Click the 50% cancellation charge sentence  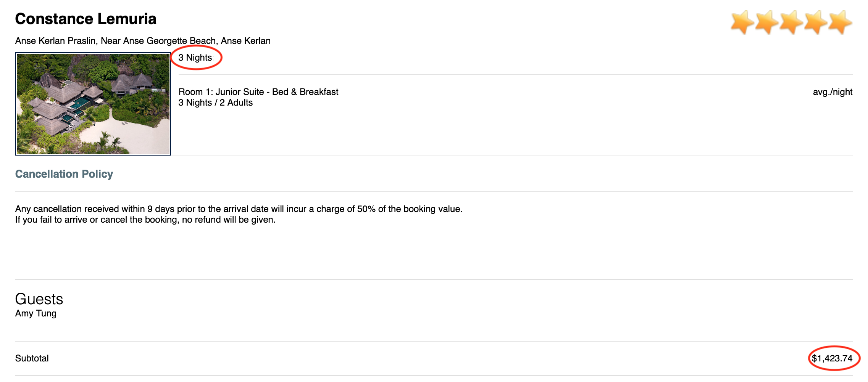[239, 209]
